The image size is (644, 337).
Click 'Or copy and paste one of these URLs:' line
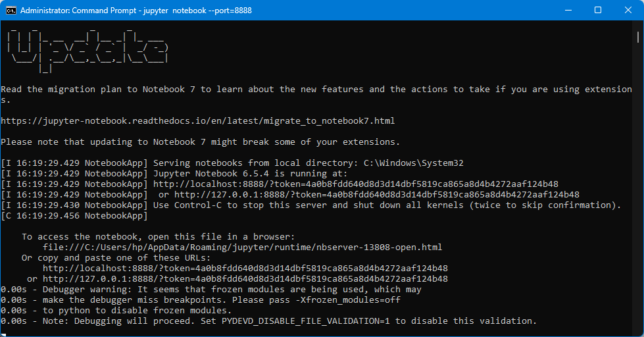[x=116, y=257]
